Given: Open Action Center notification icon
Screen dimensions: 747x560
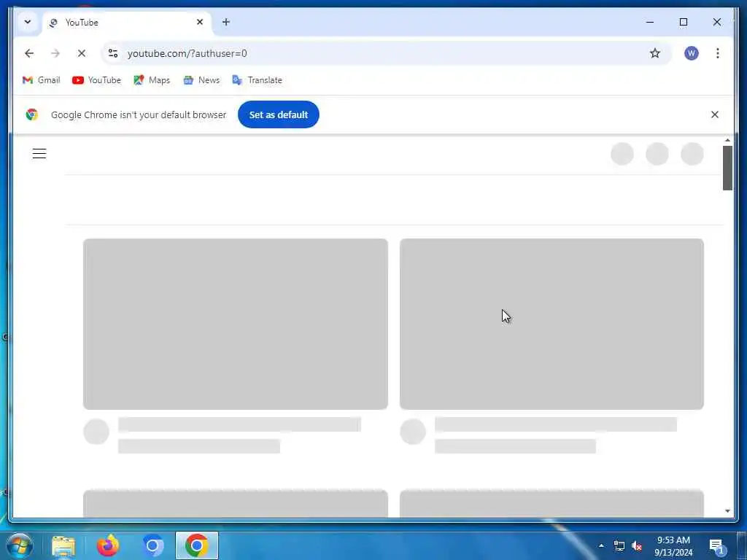Looking at the screenshot, I should click(716, 545).
